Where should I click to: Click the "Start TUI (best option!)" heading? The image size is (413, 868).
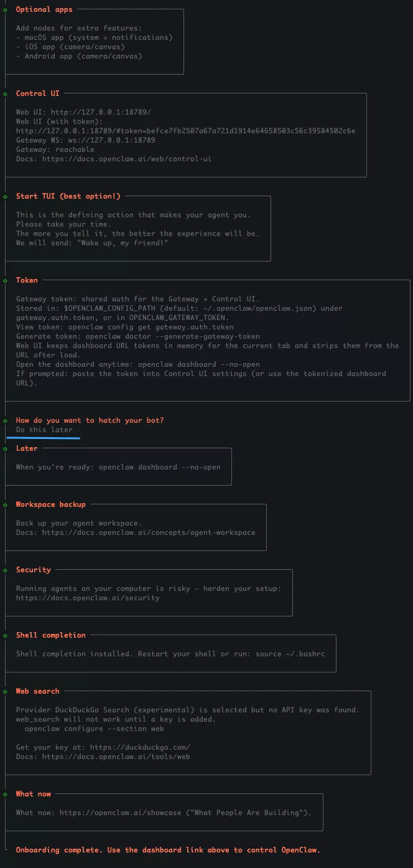pyautogui.click(x=68, y=196)
